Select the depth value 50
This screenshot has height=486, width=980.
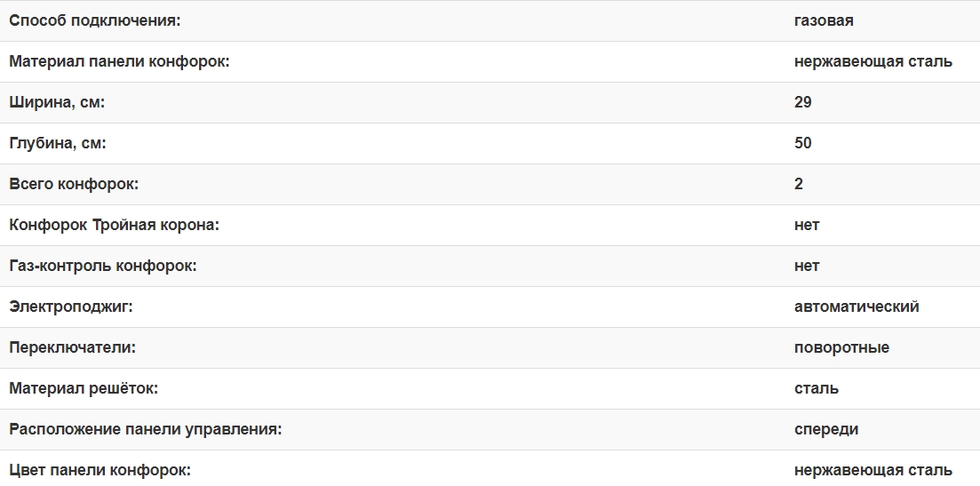click(x=803, y=143)
